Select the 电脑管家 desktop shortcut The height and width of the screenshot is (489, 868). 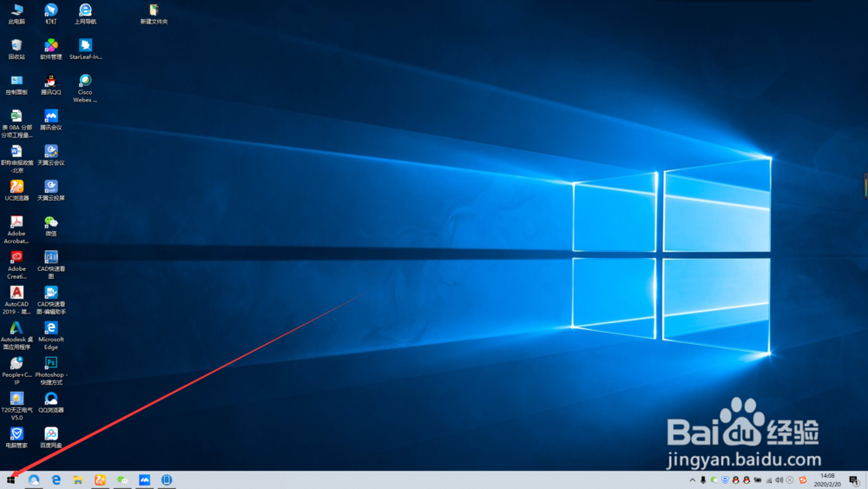(x=16, y=439)
